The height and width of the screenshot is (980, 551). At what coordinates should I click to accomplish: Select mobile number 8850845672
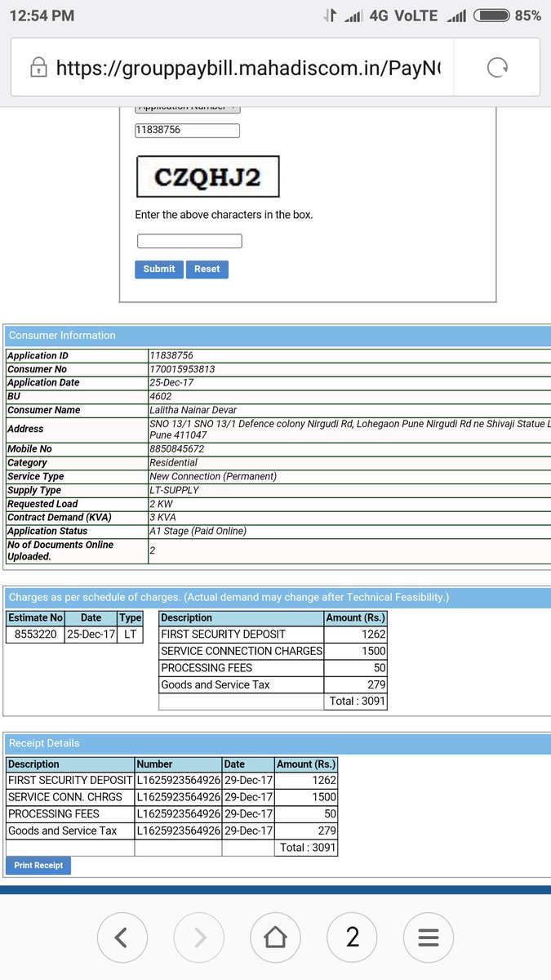[x=177, y=449]
